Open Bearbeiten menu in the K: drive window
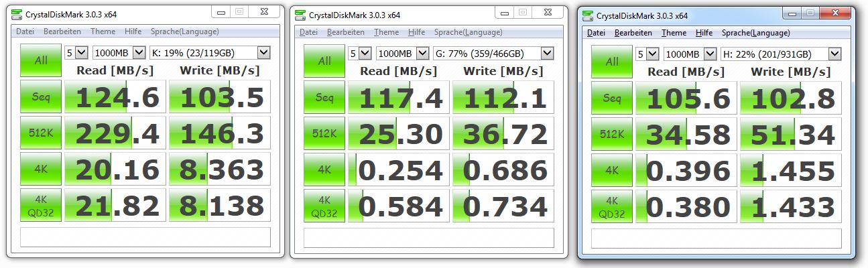This screenshot has height=268, width=868. point(62,31)
